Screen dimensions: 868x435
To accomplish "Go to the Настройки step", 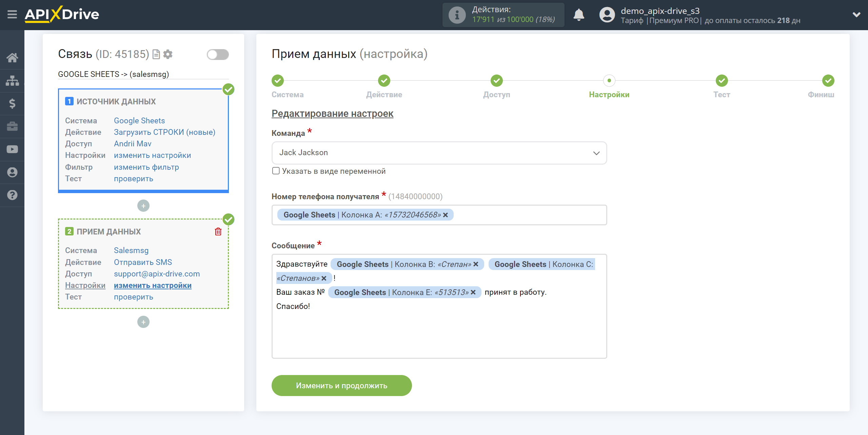I will tap(609, 81).
